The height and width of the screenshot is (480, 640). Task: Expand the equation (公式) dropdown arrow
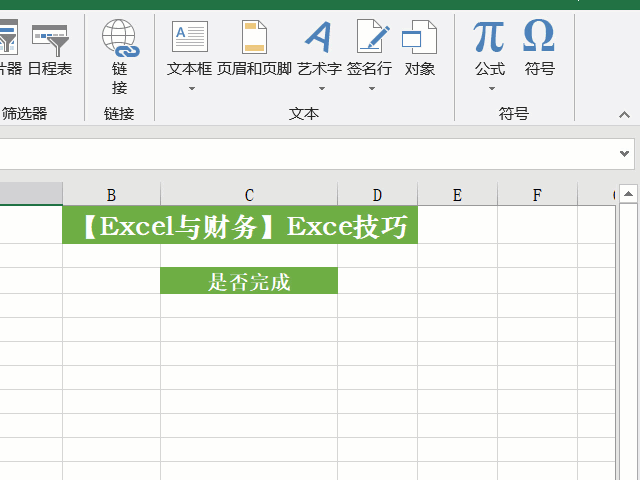tap(492, 89)
